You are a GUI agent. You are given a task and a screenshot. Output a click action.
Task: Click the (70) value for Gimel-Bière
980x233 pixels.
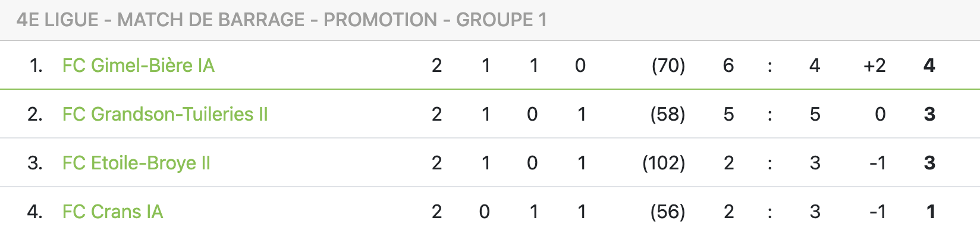pos(668,65)
